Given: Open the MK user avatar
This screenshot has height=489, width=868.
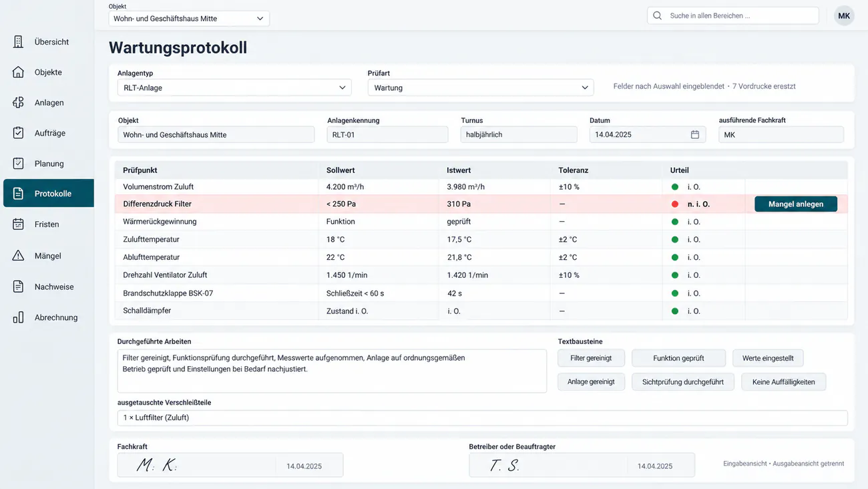Looking at the screenshot, I should point(844,16).
